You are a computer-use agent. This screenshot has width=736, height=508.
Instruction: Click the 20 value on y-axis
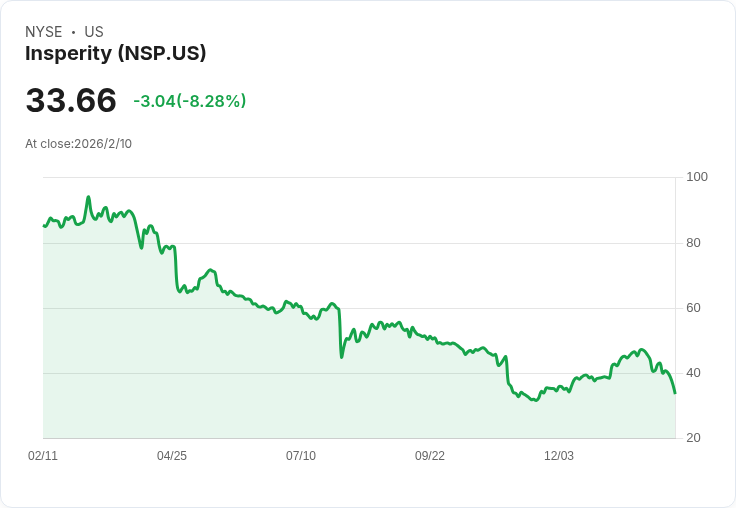pyautogui.click(x=694, y=439)
